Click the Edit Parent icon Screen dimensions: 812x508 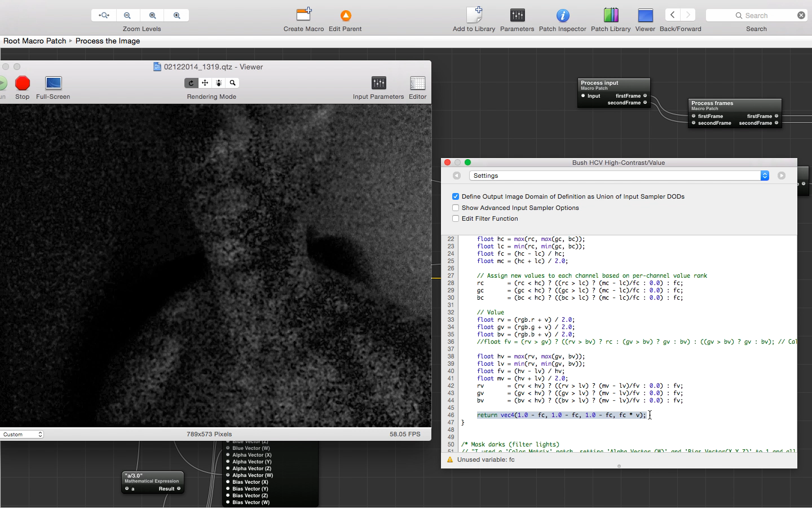point(345,15)
